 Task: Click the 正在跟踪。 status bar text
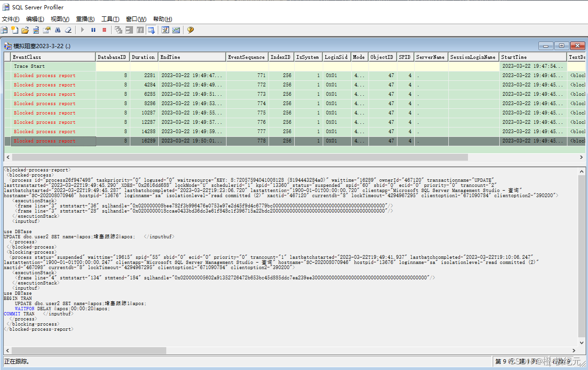click(17, 362)
